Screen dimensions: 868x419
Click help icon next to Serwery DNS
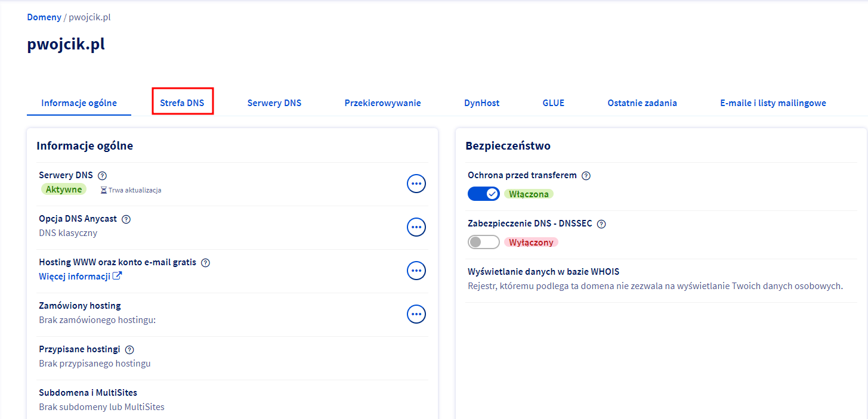pos(102,175)
